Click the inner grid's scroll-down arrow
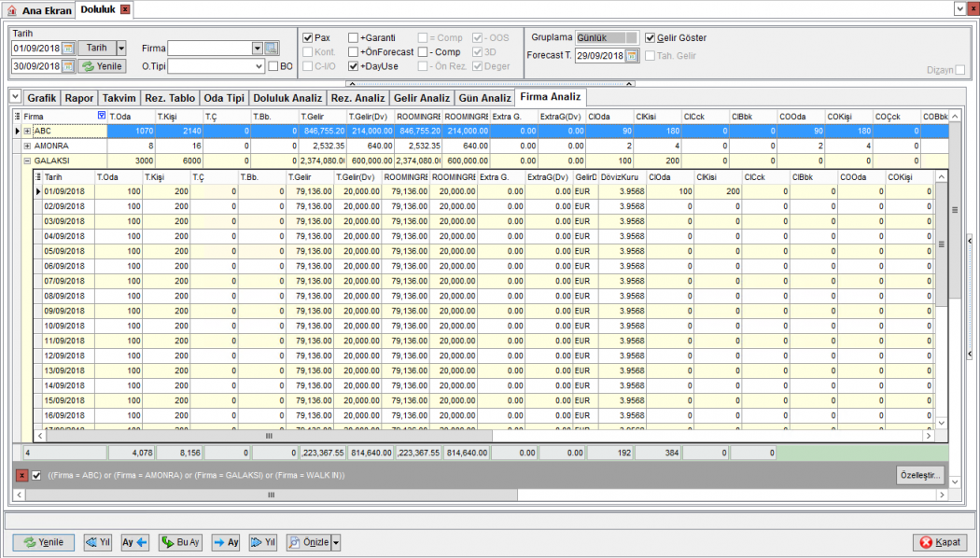Screen dimensions: 980x558 coord(941,423)
